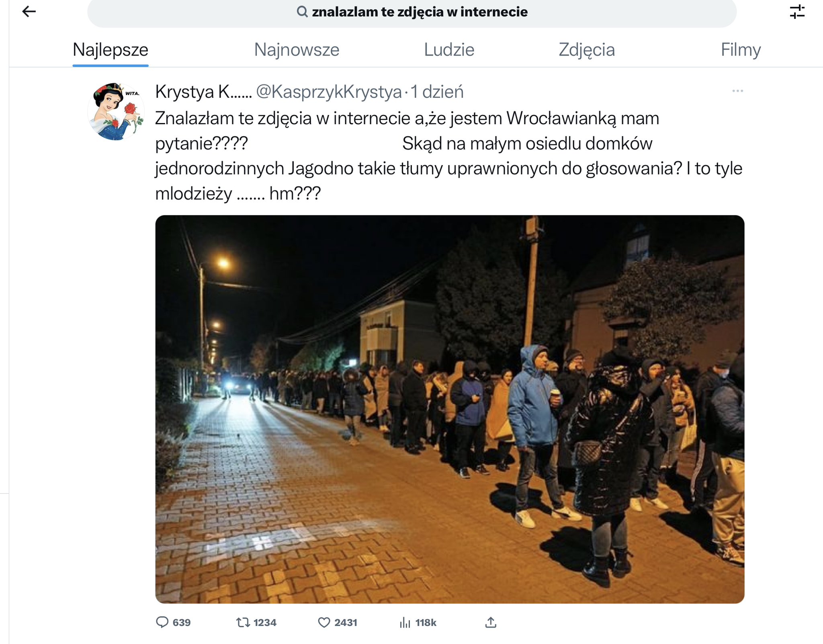Viewport: 823px width, 644px height.
Task: Select the Najlepsze tab
Action: tap(111, 50)
